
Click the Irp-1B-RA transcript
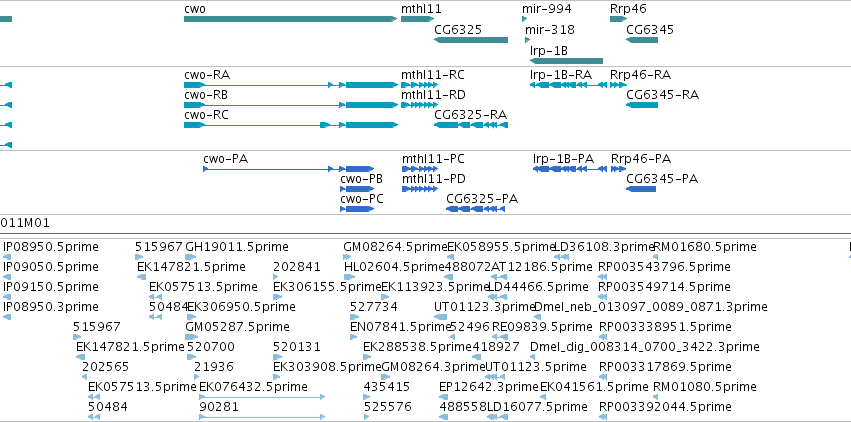coord(568,85)
